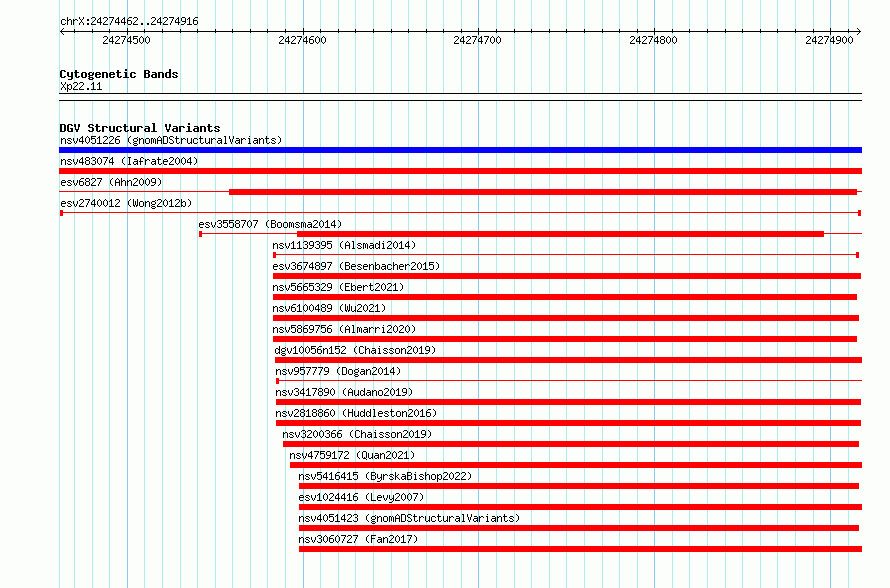Open the nsv6100489 (Wu2021) label
This screenshot has width=890, height=588.
(329, 308)
